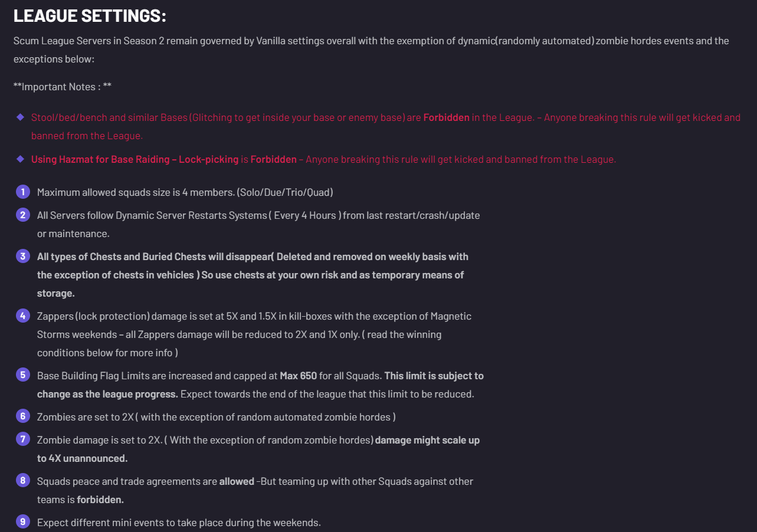Image resolution: width=757 pixels, height=532 pixels.
Task: Select the number 3 list badge
Action: point(22,257)
